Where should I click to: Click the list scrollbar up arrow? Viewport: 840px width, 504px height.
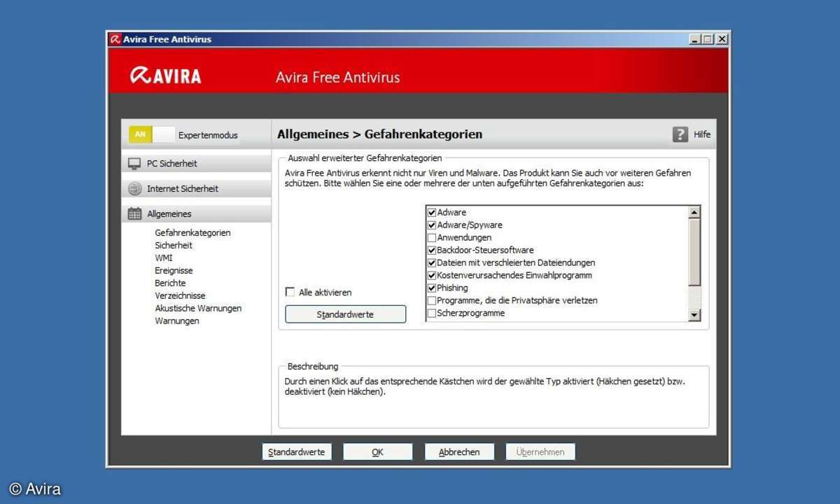[694, 212]
